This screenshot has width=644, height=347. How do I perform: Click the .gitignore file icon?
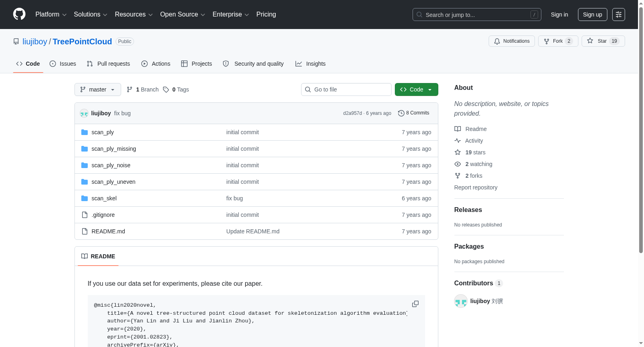pos(85,215)
